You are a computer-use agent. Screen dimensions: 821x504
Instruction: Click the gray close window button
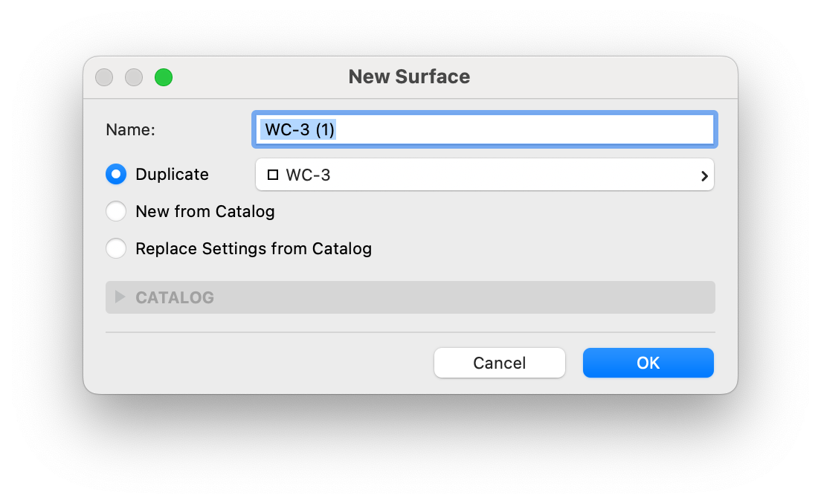[x=104, y=77]
